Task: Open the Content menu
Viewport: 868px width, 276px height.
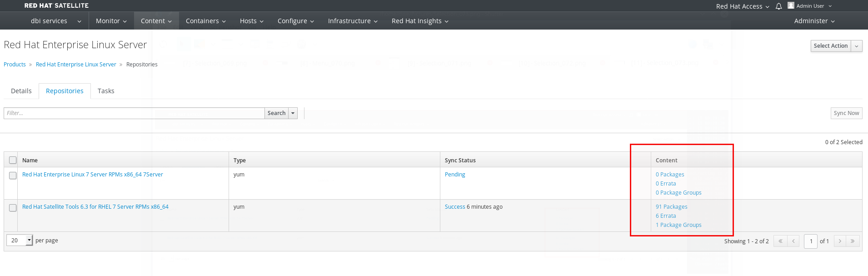Action: coord(156,21)
